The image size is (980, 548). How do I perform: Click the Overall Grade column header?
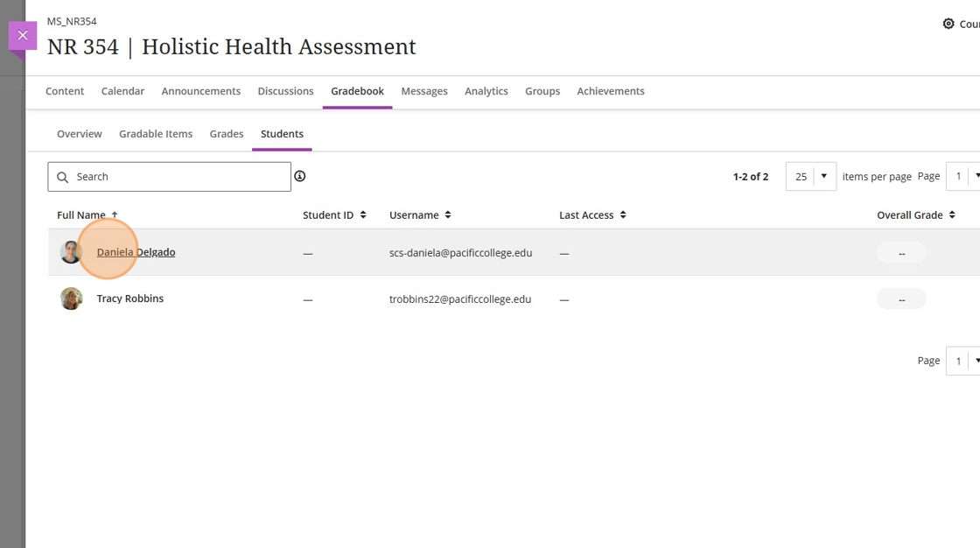(x=909, y=214)
